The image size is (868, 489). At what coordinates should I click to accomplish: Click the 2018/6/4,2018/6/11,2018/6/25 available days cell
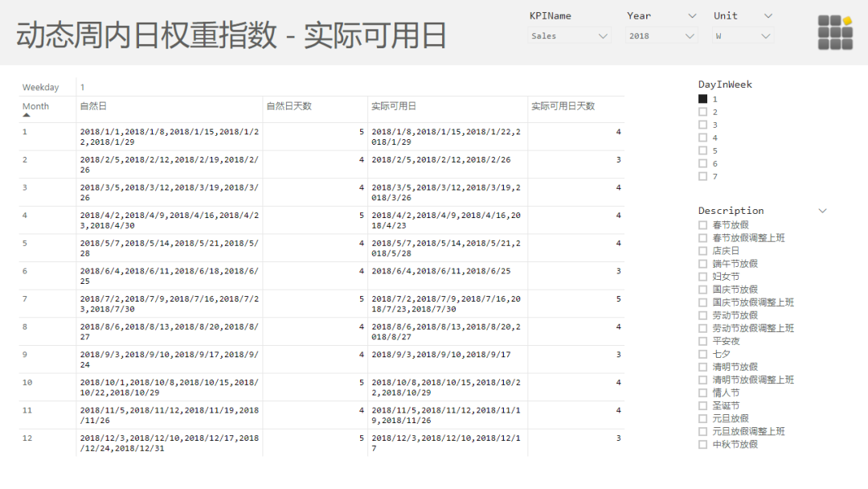[x=448, y=276]
